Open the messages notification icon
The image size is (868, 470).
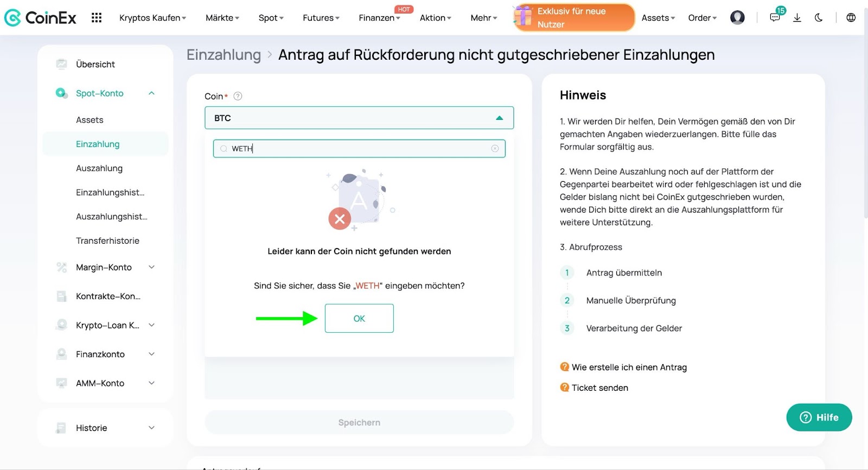click(775, 18)
